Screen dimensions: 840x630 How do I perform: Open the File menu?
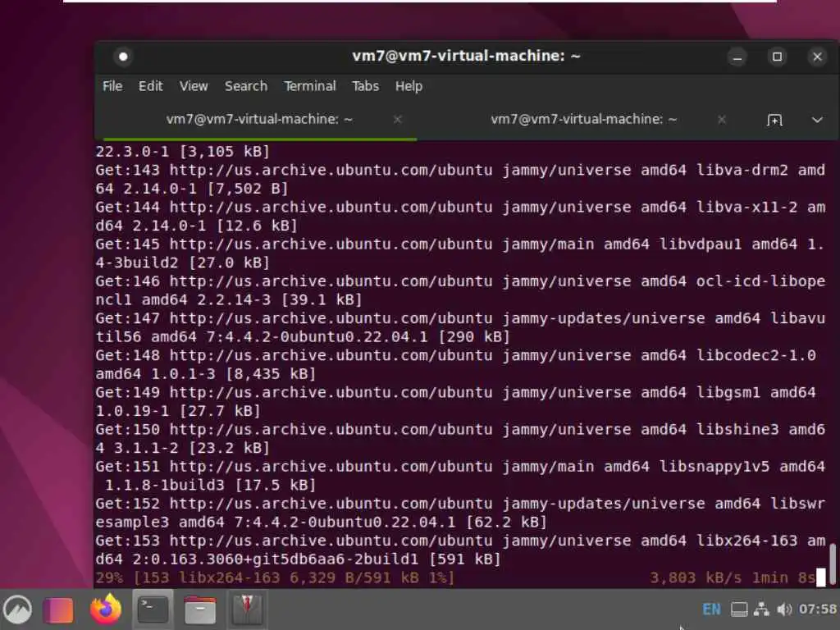pyautogui.click(x=112, y=86)
